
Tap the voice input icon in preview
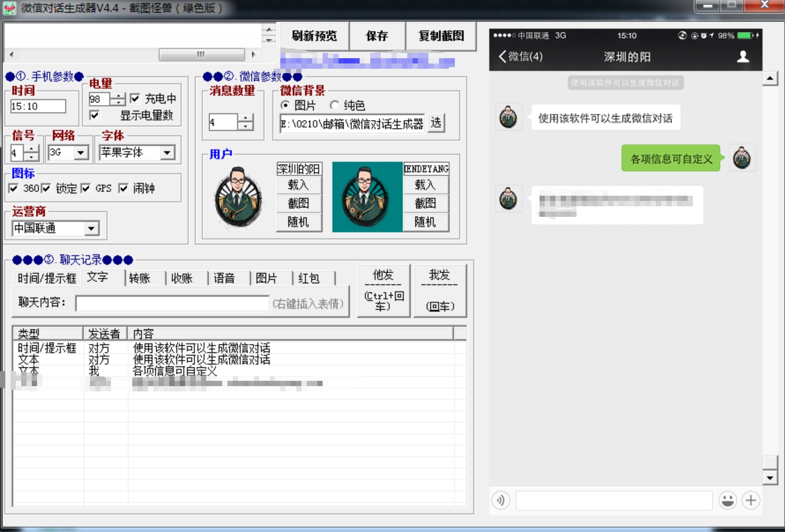[501, 500]
